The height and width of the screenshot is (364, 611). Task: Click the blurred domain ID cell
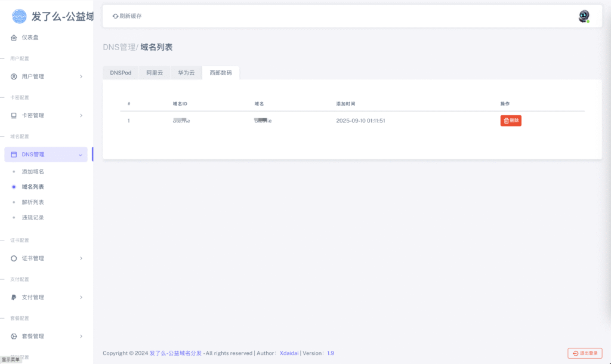(x=181, y=121)
